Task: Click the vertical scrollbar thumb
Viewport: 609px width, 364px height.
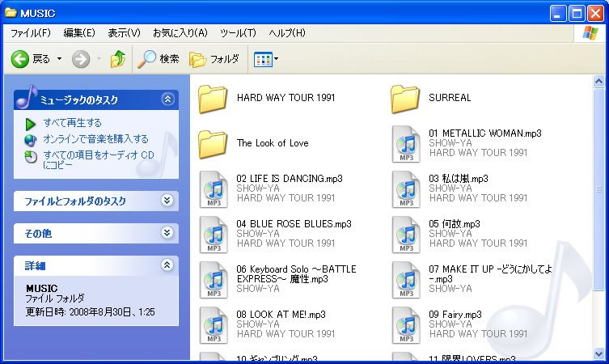Action: [599, 188]
